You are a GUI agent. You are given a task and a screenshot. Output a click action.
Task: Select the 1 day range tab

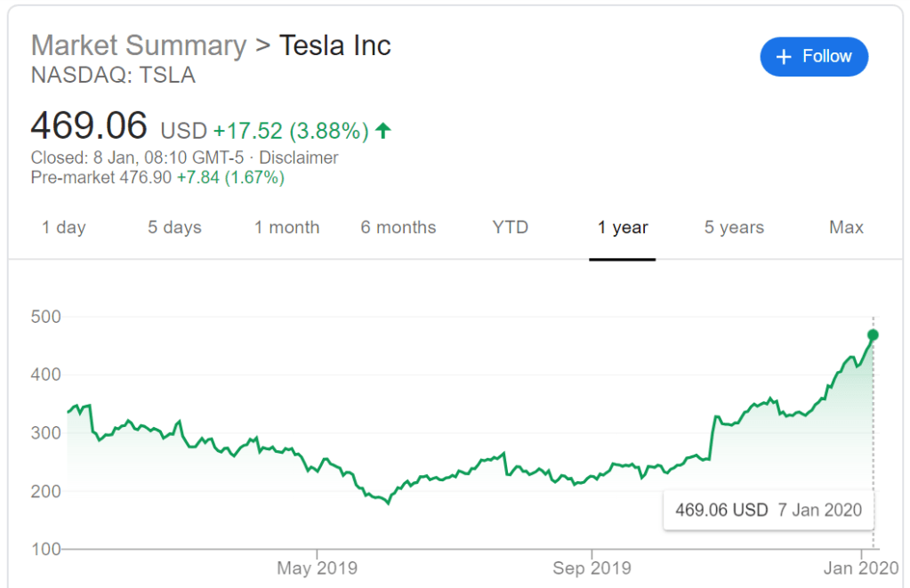click(x=64, y=228)
